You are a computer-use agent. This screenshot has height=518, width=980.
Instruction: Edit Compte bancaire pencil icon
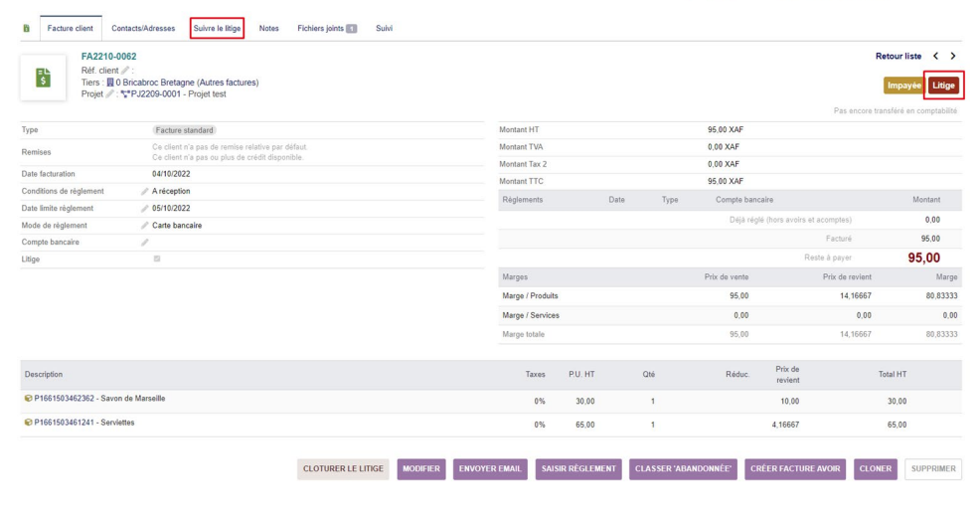click(x=144, y=243)
